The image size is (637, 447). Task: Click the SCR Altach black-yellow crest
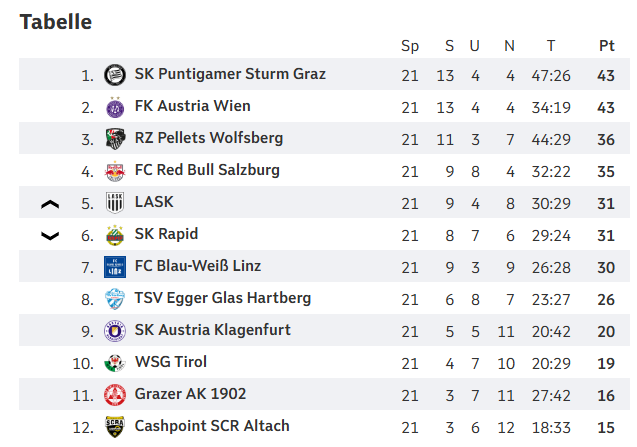click(x=115, y=427)
